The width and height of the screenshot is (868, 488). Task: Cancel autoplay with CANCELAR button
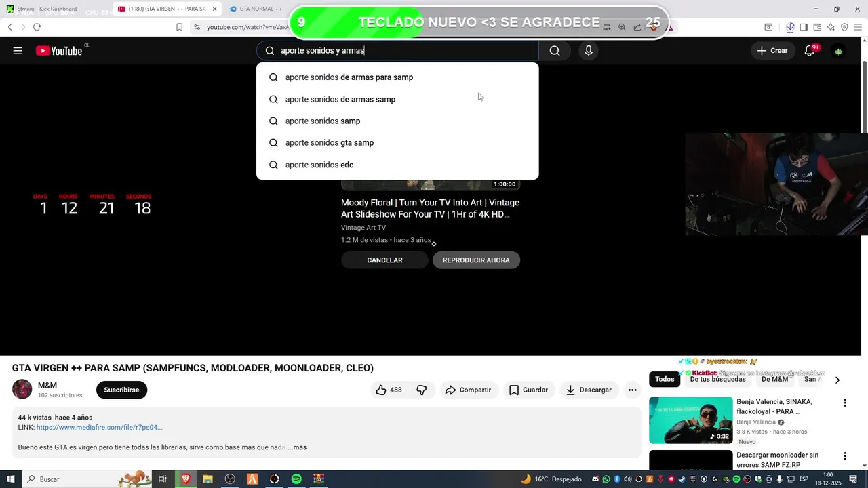point(384,260)
